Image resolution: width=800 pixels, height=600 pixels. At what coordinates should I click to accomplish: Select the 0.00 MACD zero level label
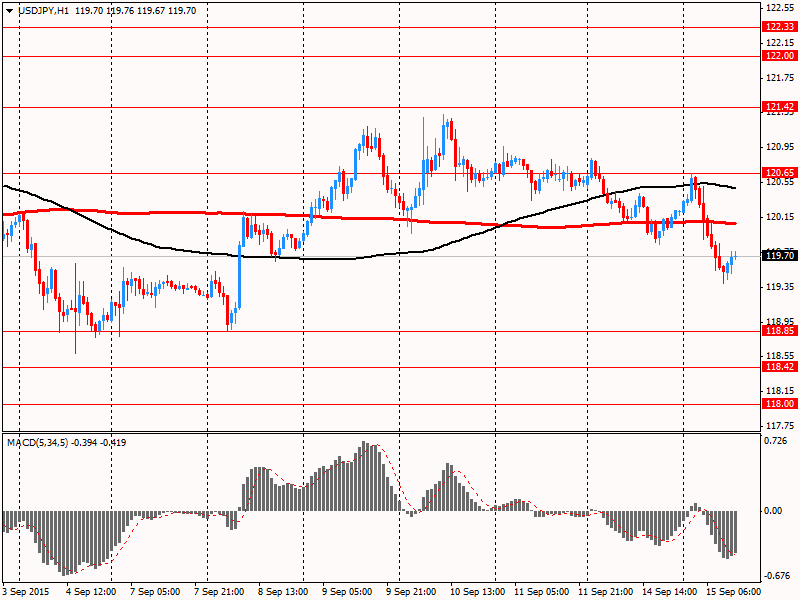coord(773,511)
